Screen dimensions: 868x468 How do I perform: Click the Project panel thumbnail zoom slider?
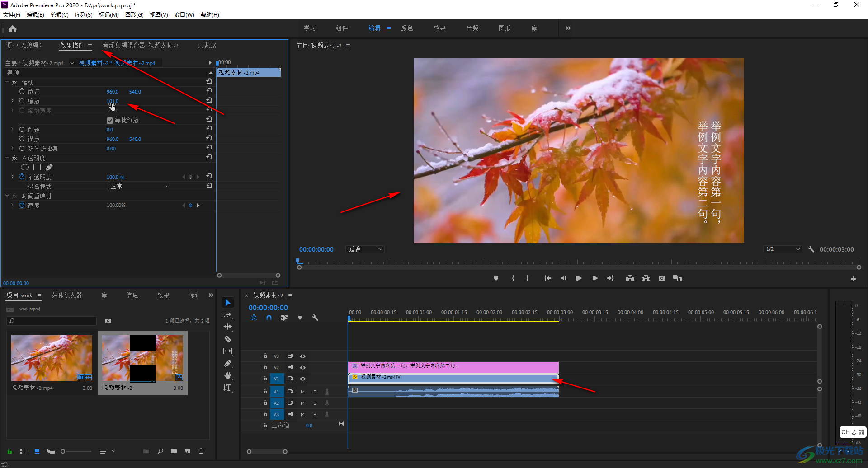click(76, 451)
